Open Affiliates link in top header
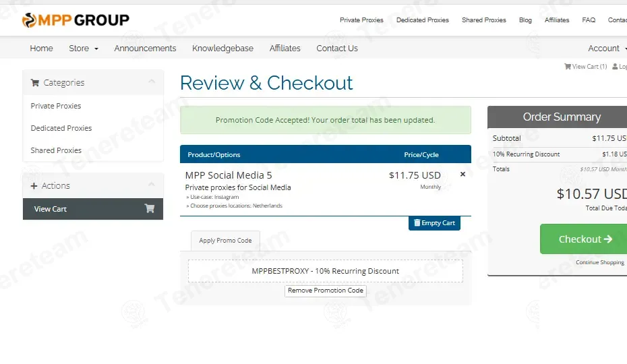627x364 pixels. tap(557, 20)
